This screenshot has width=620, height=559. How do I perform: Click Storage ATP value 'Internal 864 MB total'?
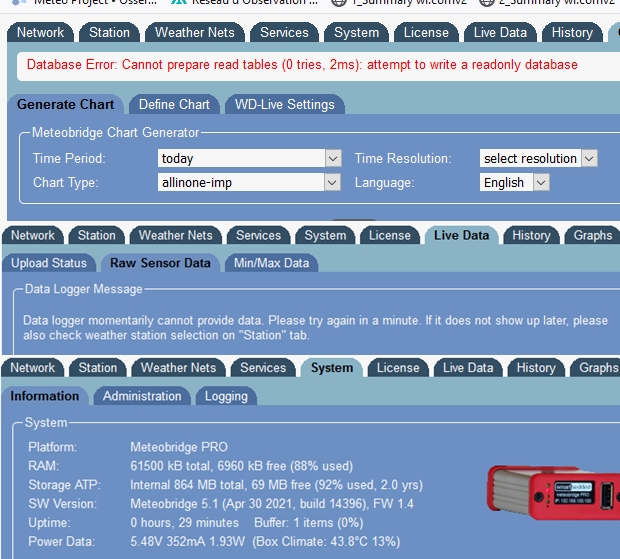coord(183,485)
